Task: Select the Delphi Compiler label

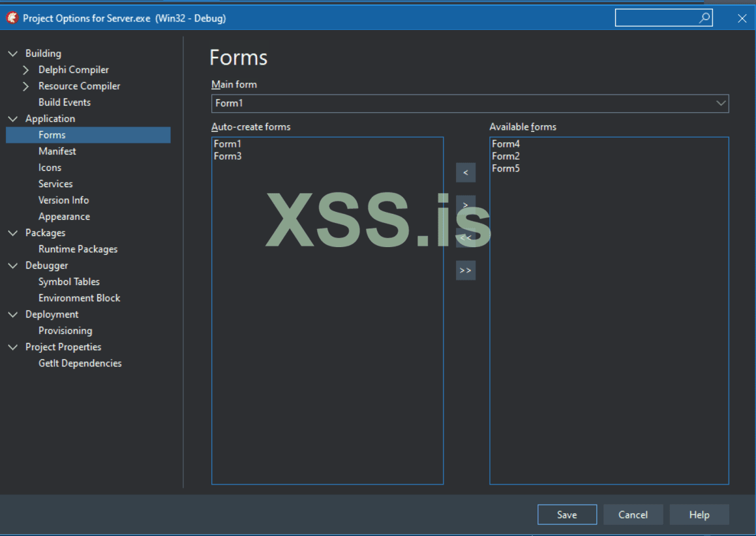Action: click(74, 70)
